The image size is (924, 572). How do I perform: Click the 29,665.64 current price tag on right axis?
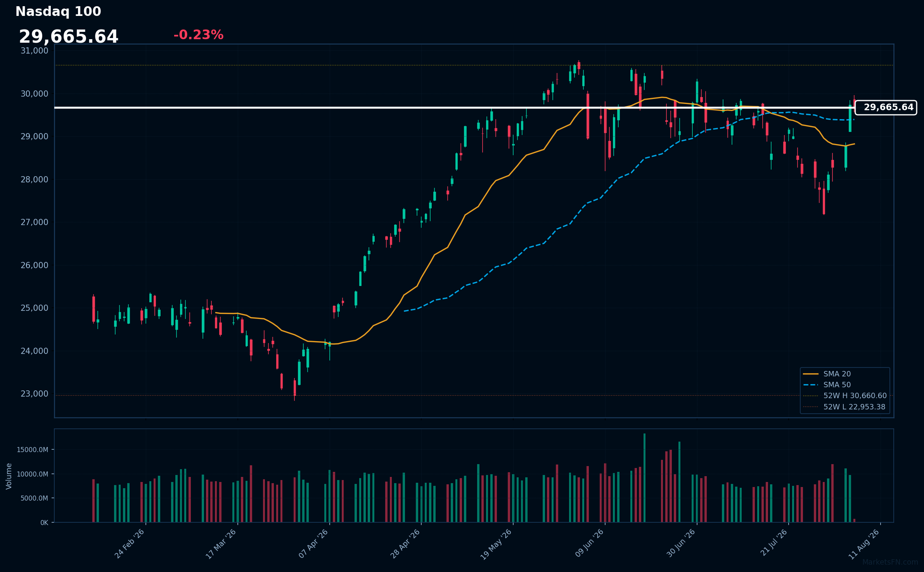pyautogui.click(x=886, y=107)
